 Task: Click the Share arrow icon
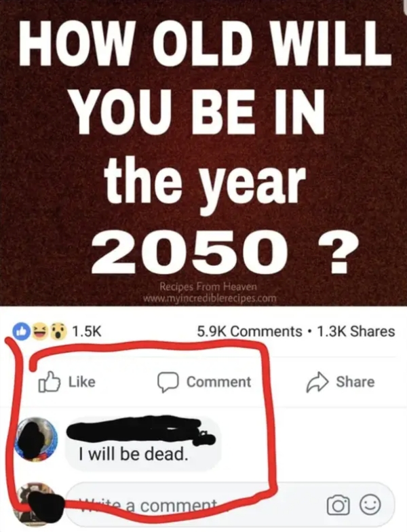(x=317, y=383)
